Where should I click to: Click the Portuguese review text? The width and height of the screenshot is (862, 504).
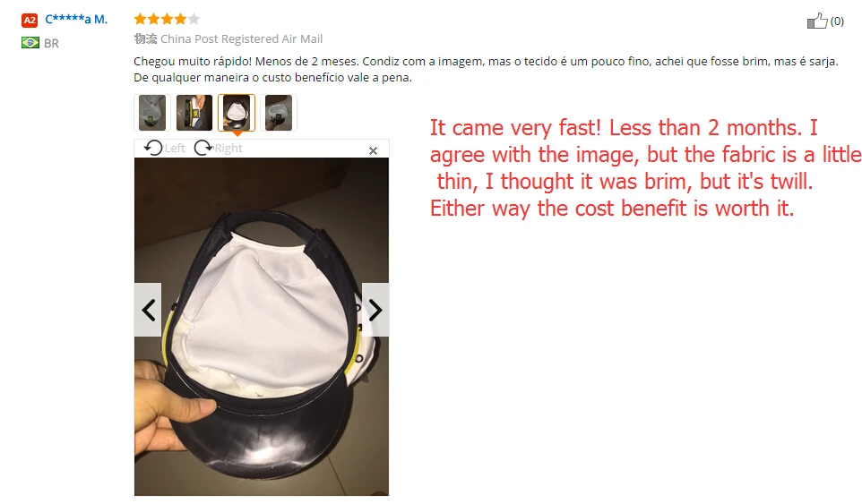tap(486, 69)
